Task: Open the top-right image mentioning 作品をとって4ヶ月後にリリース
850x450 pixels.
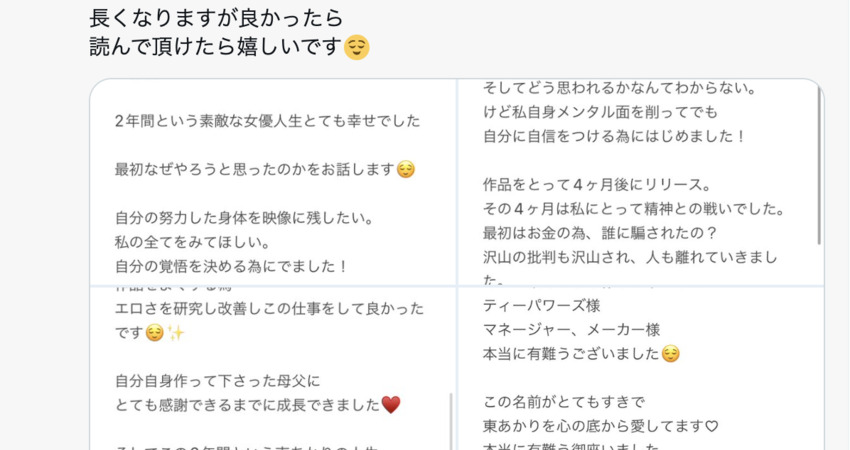Action: 641,182
